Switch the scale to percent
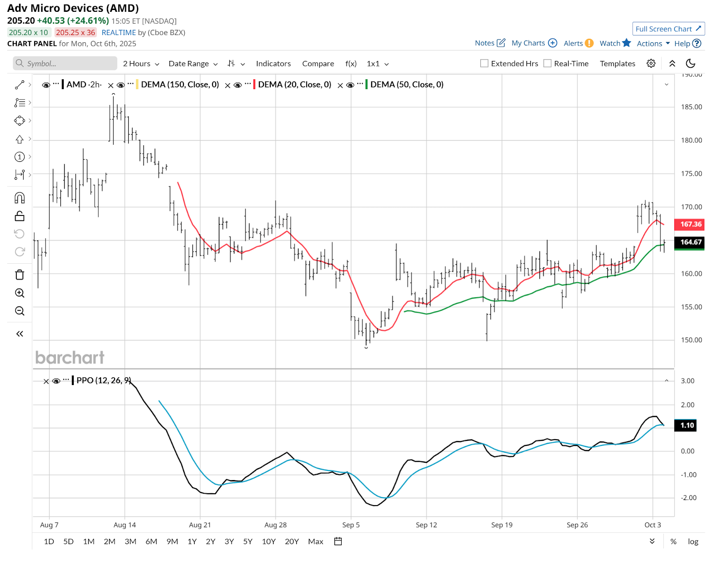The height and width of the screenshot is (566, 728). (x=673, y=541)
